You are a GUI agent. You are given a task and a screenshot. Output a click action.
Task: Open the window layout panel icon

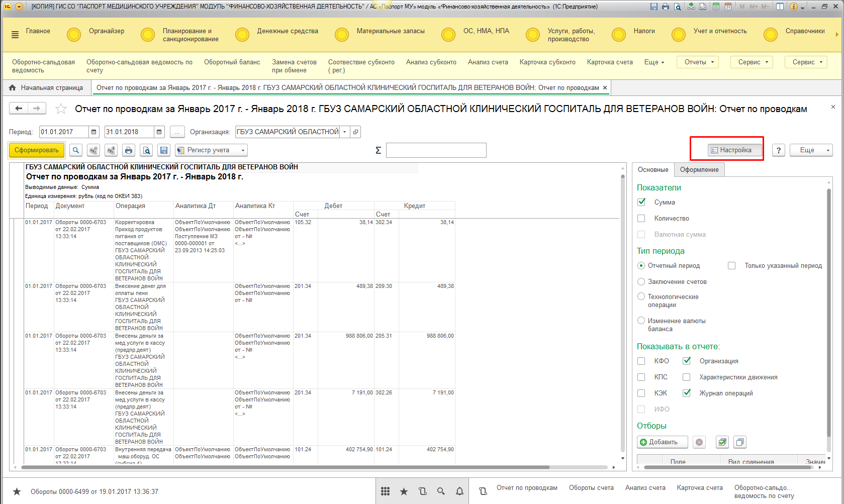(x=780, y=7)
